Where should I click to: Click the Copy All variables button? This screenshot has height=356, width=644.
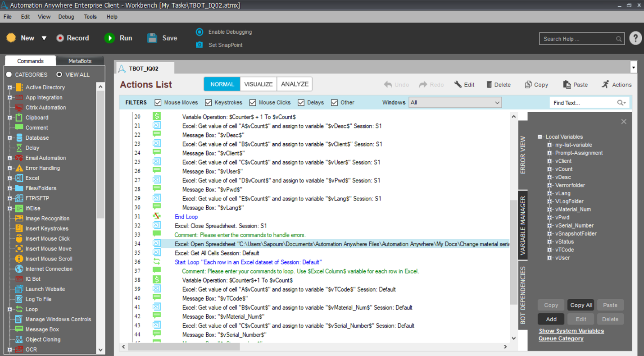(x=581, y=305)
